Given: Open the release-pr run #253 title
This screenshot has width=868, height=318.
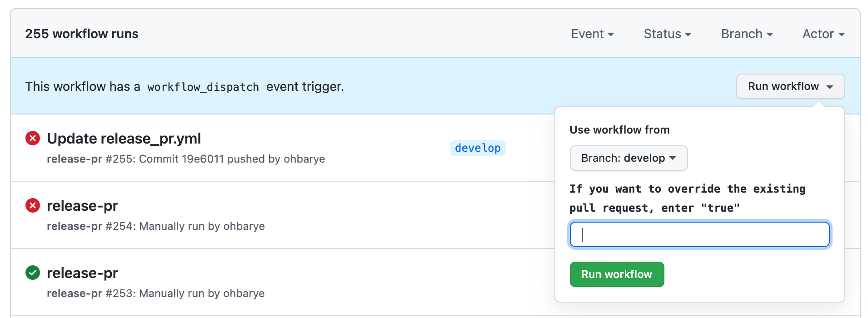Looking at the screenshot, I should [83, 273].
